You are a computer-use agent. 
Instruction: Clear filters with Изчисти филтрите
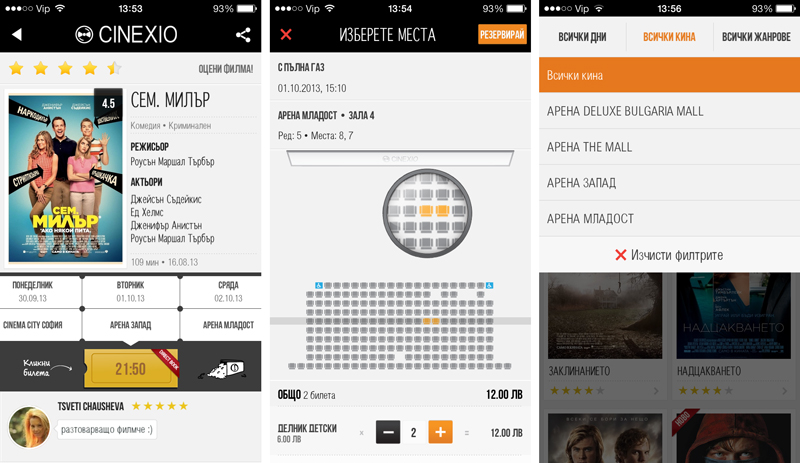click(x=669, y=255)
